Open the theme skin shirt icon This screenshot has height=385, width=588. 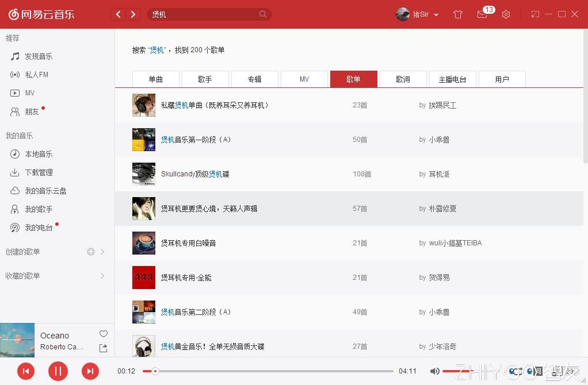(457, 14)
